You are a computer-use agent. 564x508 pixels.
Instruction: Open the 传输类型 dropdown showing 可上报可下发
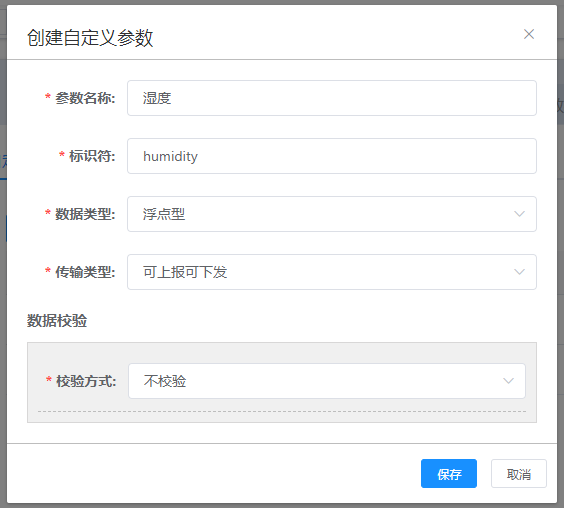(x=332, y=272)
